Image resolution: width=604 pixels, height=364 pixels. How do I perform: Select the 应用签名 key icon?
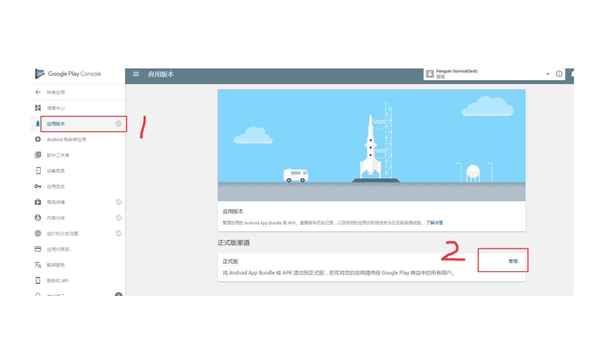[x=38, y=186]
